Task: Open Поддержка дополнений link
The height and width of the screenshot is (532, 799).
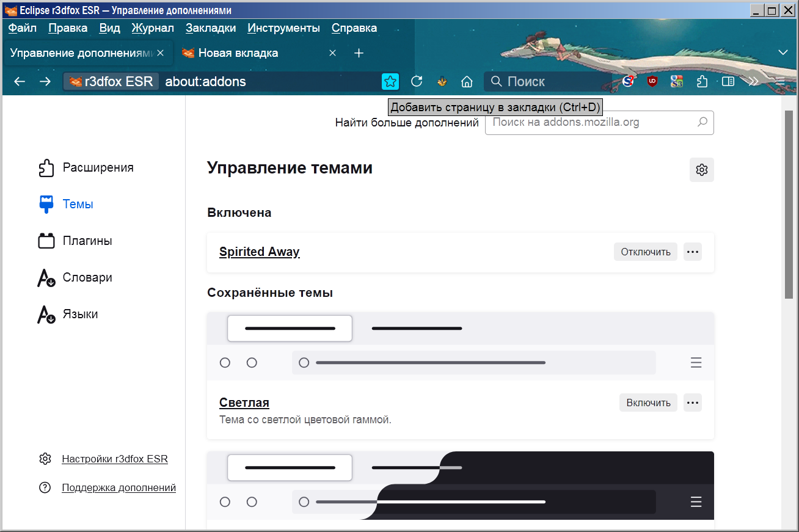Action: (119, 487)
